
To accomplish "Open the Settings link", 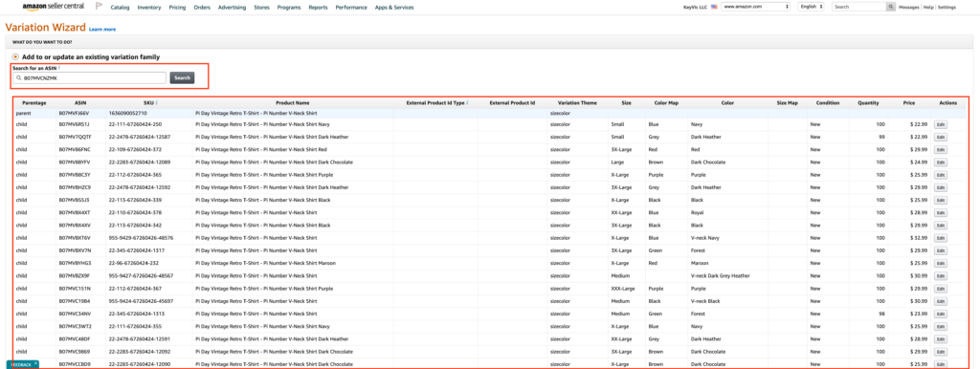I will point(947,7).
